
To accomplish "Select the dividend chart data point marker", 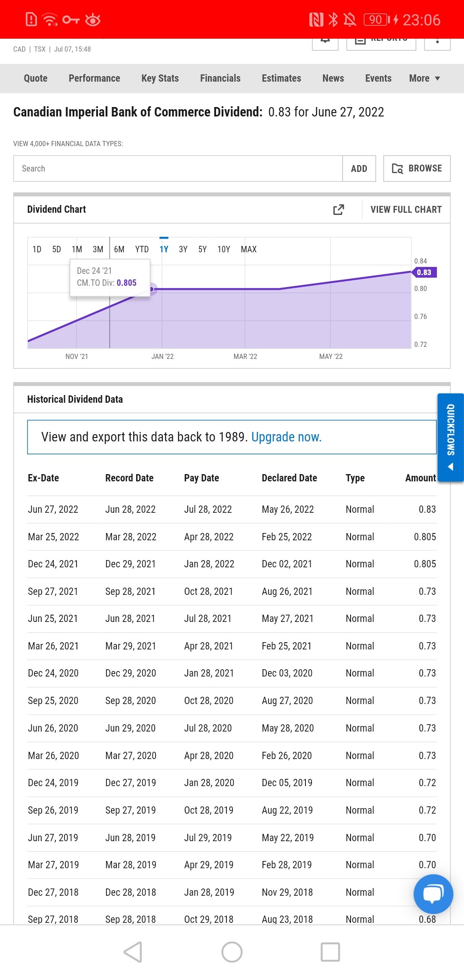I will coord(151,289).
